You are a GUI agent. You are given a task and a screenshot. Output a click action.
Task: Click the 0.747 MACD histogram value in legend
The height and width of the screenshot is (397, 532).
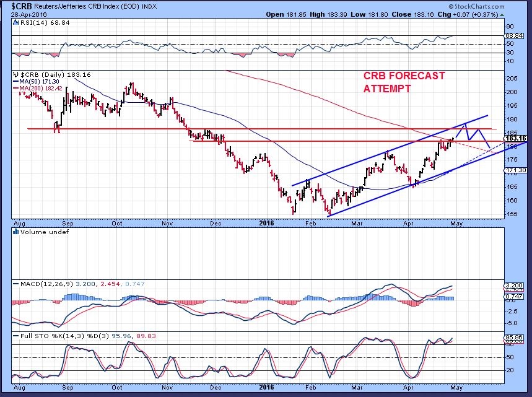click(134, 284)
